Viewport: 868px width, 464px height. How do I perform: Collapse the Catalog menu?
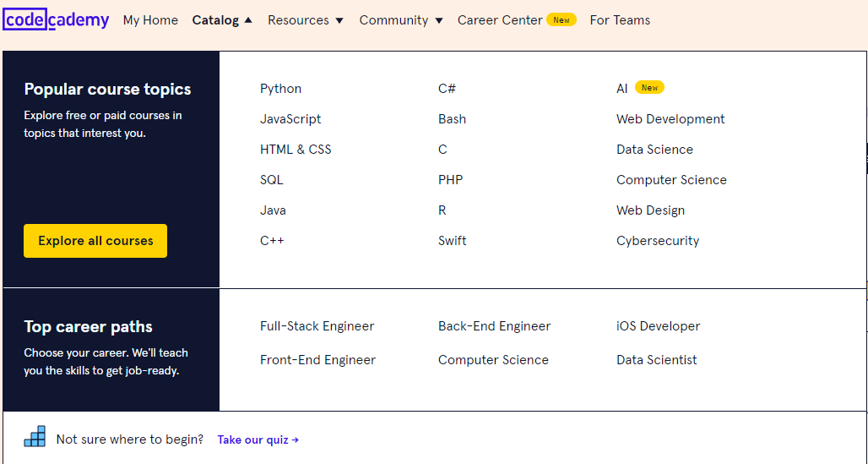tap(222, 20)
